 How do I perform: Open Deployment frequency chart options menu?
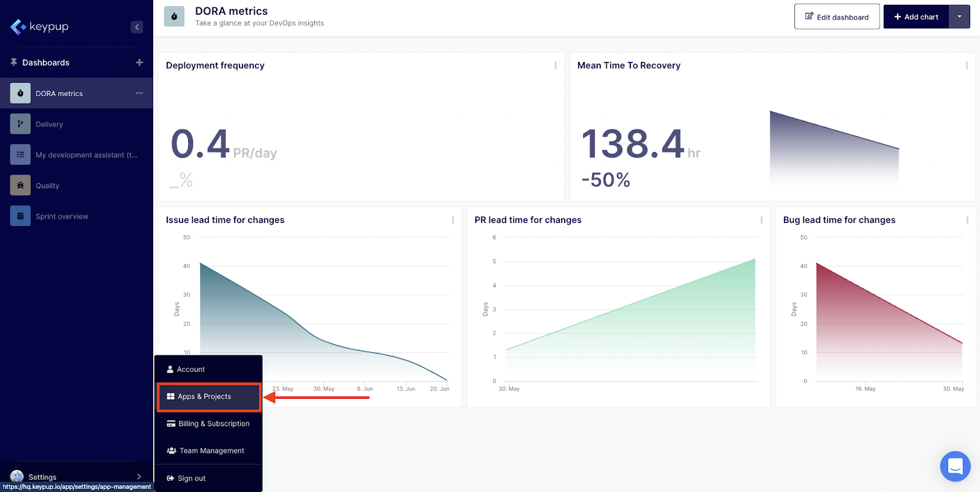click(556, 66)
